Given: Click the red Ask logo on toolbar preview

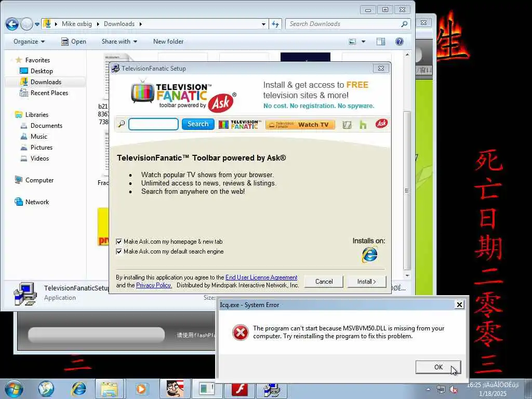Looking at the screenshot, I should (381, 124).
